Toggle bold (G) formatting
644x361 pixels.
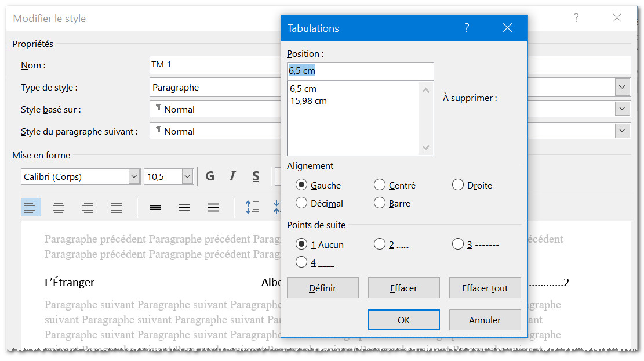coord(210,176)
